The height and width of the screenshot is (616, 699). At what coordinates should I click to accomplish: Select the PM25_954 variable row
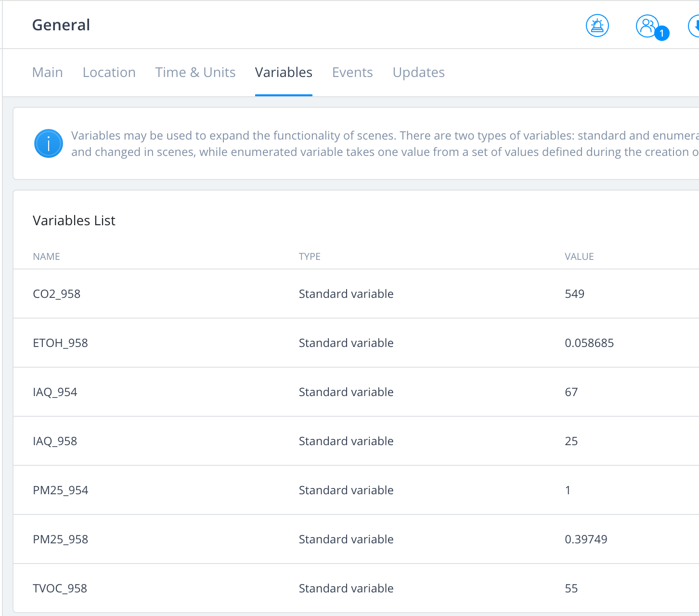point(60,490)
